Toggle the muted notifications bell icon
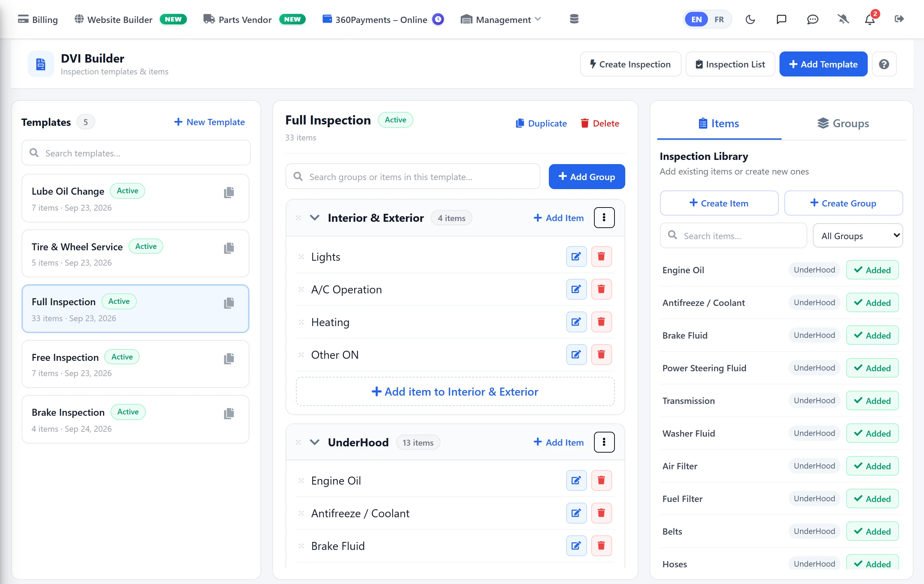The height and width of the screenshot is (584, 924). [x=843, y=19]
